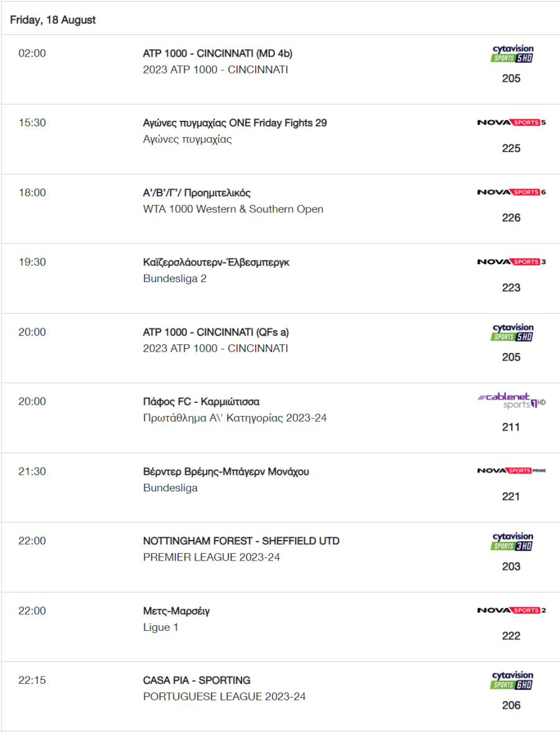Open CASA PIA - SPORTING listing
The width and height of the screenshot is (560, 733).
point(197,680)
